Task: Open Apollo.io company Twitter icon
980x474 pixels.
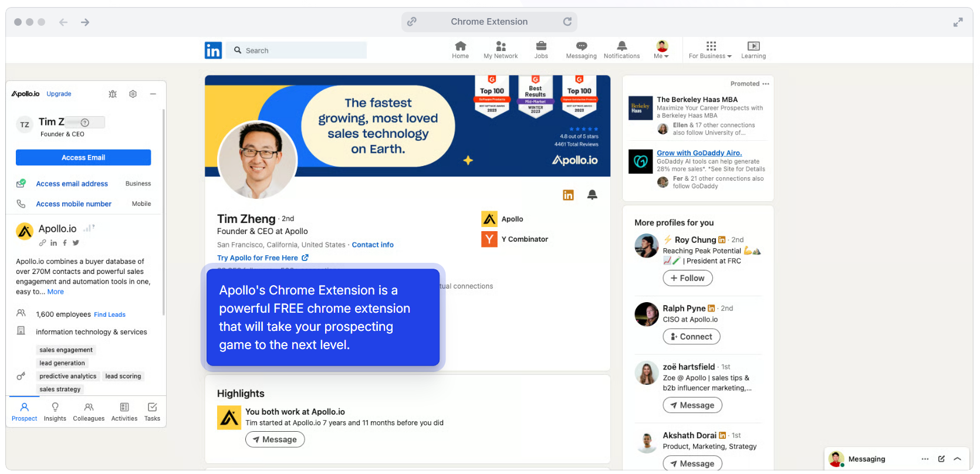Action: click(76, 243)
